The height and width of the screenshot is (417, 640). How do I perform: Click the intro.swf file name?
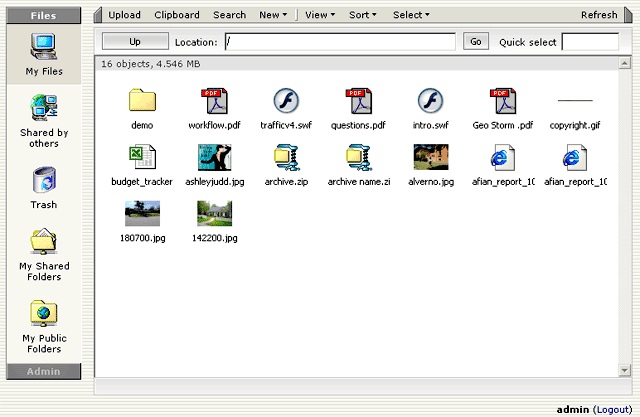[x=430, y=125]
